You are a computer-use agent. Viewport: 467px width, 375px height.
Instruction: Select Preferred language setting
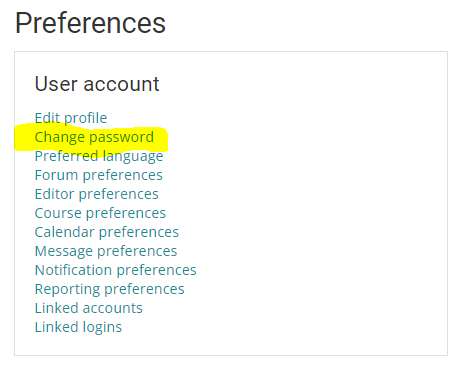[x=99, y=156]
